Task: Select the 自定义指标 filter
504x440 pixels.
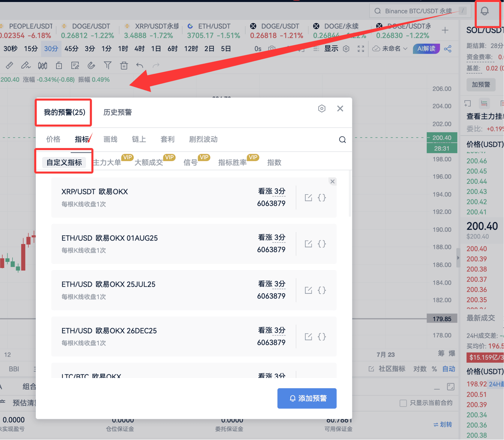Action: pyautogui.click(x=64, y=162)
